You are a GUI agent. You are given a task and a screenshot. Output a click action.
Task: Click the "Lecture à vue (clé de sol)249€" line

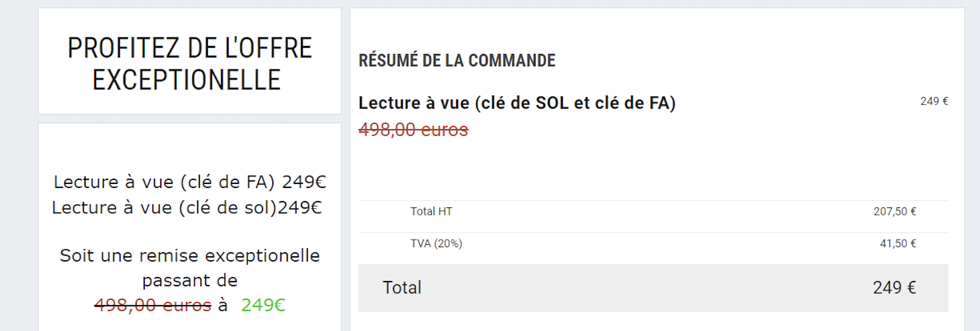(187, 207)
